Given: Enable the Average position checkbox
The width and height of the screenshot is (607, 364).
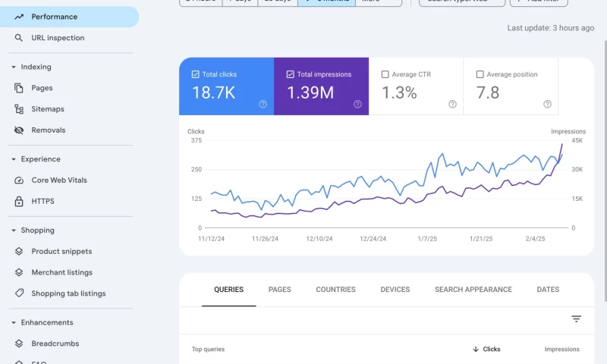Looking at the screenshot, I should [480, 74].
